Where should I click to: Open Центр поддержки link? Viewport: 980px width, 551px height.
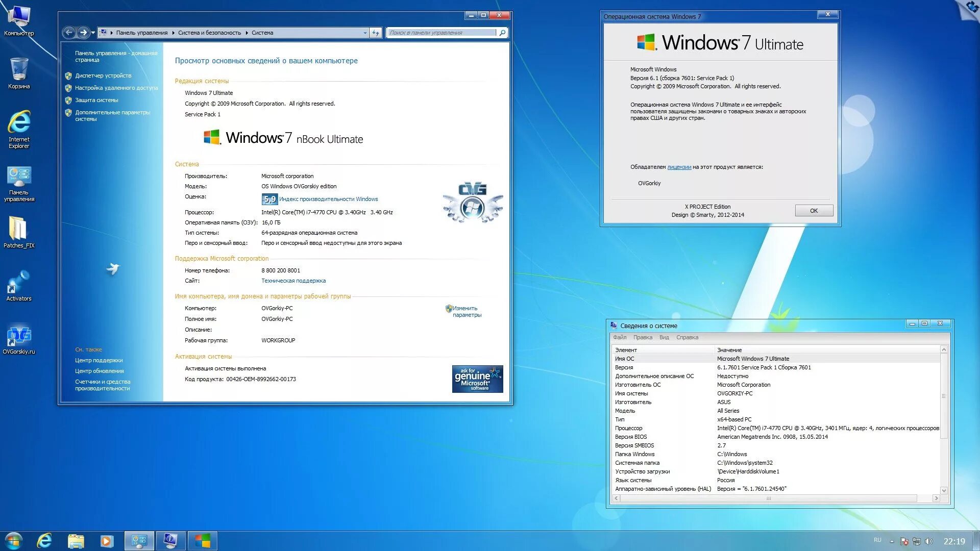(x=99, y=360)
